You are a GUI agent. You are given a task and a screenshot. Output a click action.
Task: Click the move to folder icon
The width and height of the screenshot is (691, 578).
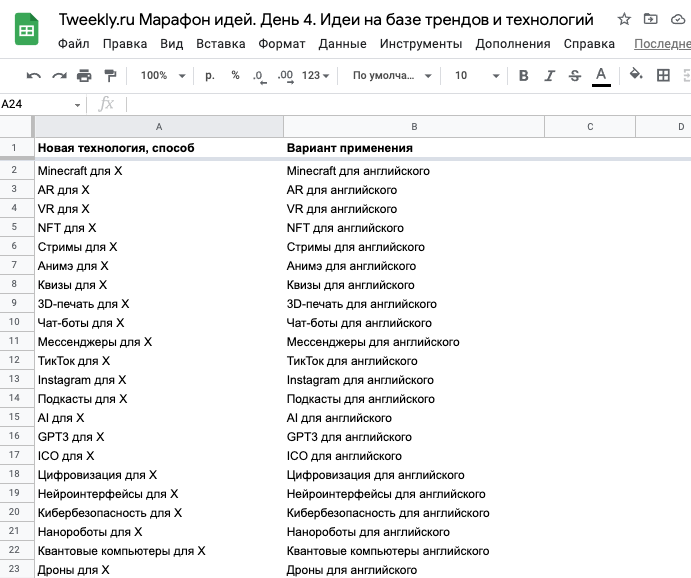(x=650, y=19)
